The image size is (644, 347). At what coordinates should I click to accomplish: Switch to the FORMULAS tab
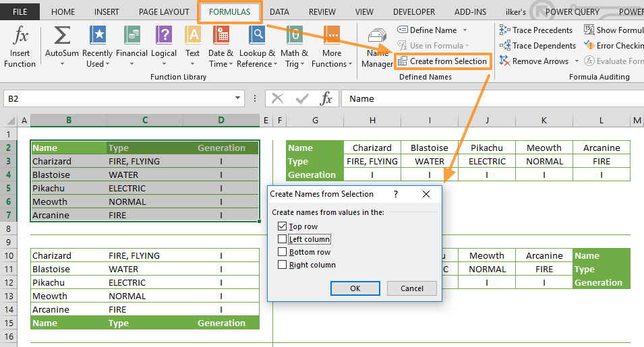tap(229, 12)
